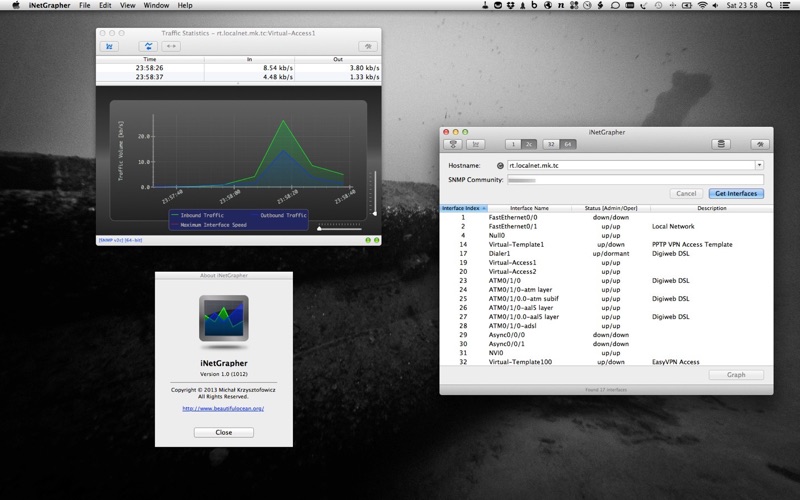Click the right green status light in Traffic Statistics
Screen dimensions: 800x500
coord(377,240)
